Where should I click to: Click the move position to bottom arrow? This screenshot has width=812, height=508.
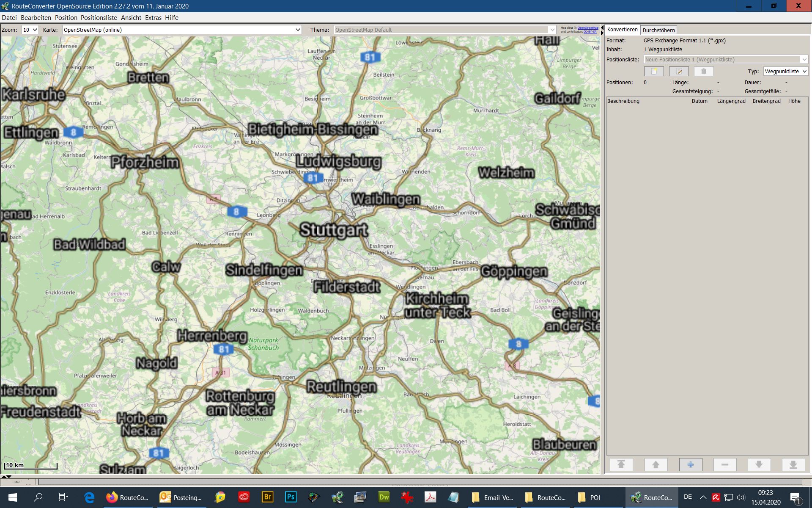[x=793, y=464]
